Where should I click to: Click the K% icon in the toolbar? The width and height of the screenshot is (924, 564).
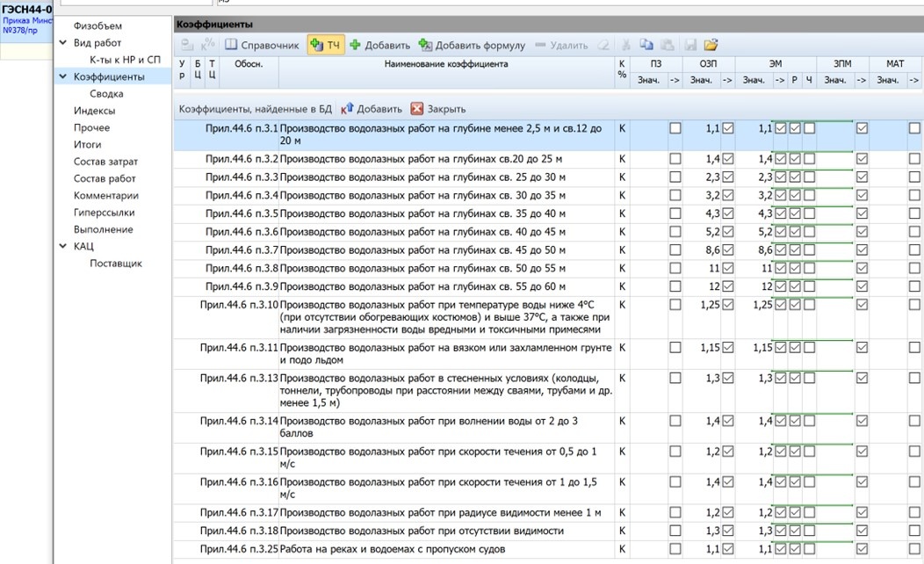pyautogui.click(x=207, y=45)
